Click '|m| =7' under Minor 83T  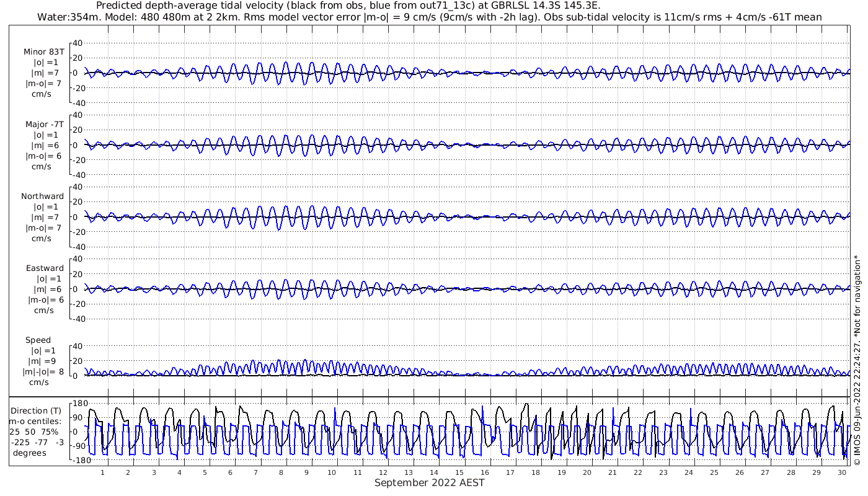pyautogui.click(x=44, y=73)
